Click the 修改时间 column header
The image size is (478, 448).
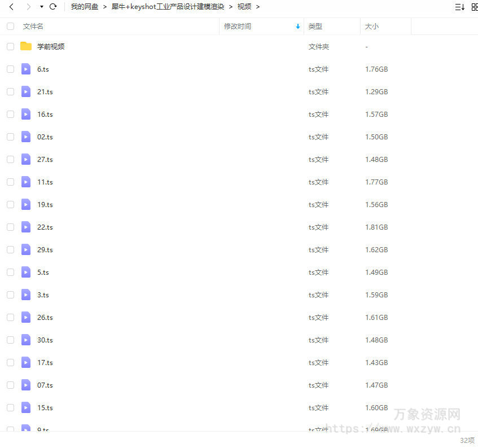click(236, 26)
